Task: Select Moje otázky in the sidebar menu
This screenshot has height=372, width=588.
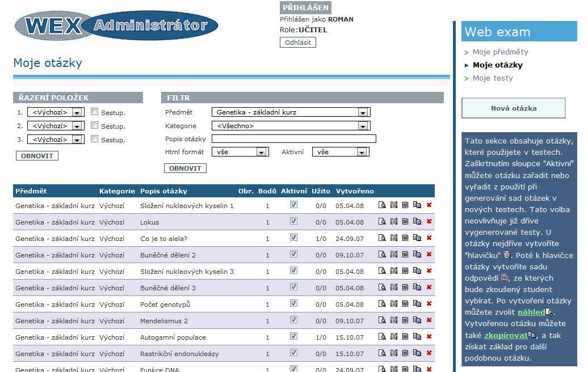Action: pos(498,65)
